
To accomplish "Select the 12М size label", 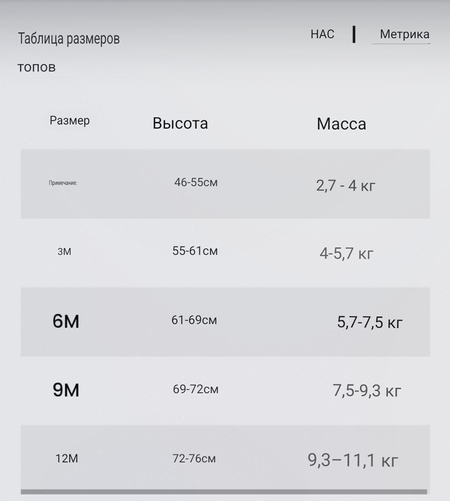I will [67, 459].
